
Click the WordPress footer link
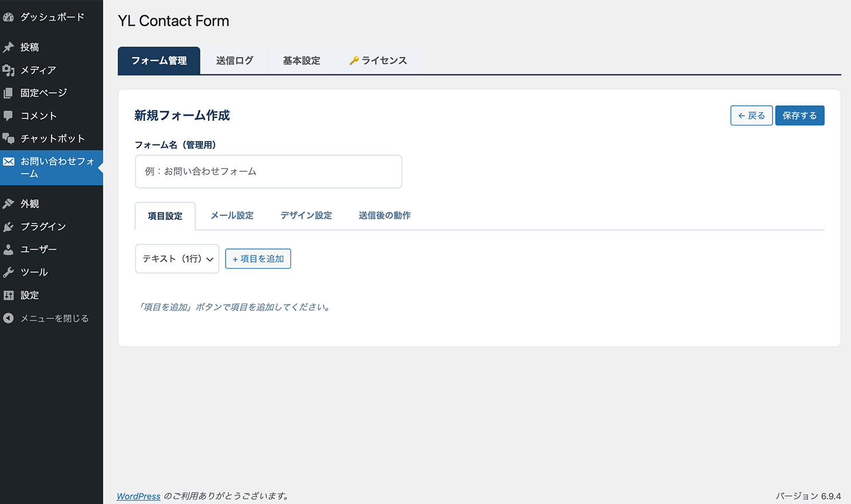139,496
